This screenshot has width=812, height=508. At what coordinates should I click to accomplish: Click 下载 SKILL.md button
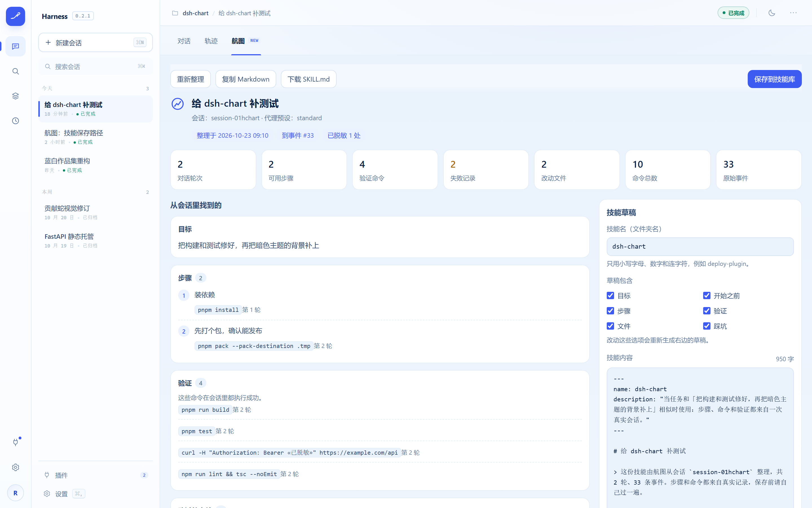click(309, 79)
